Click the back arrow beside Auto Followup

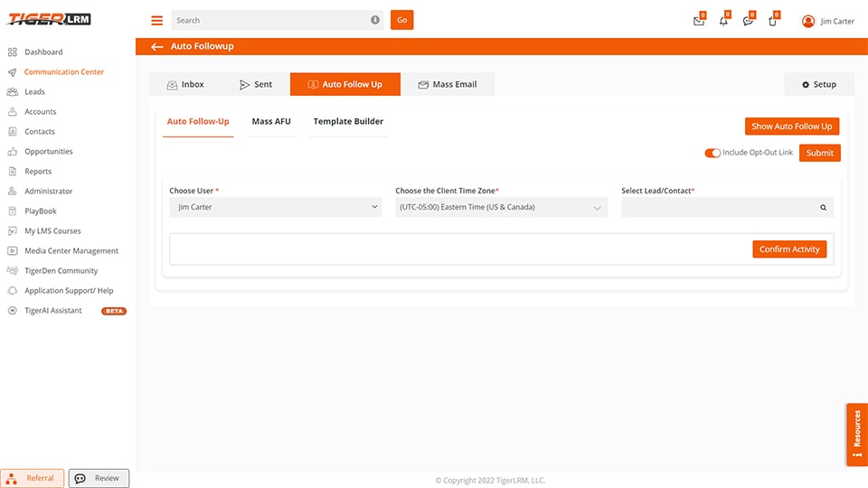pyautogui.click(x=157, y=46)
